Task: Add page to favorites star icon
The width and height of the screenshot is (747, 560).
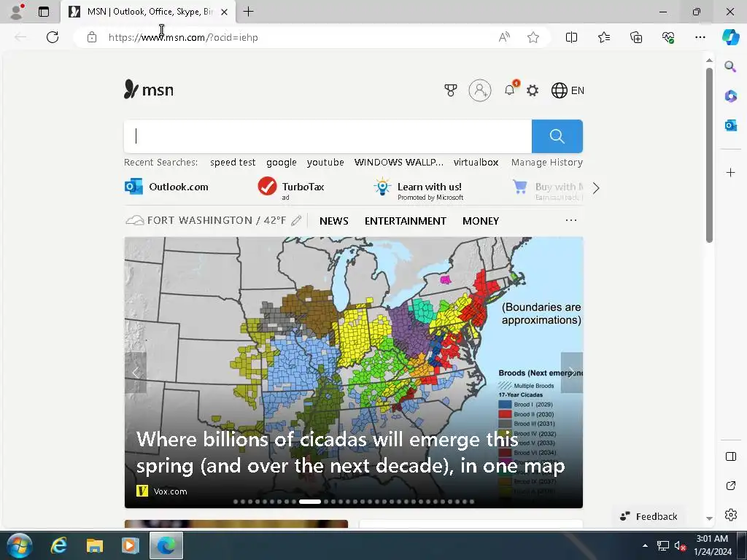Action: pos(533,37)
